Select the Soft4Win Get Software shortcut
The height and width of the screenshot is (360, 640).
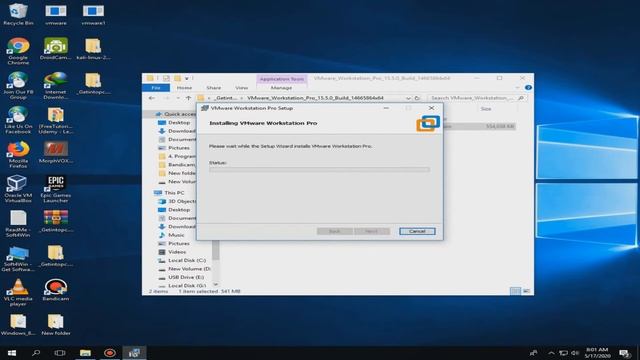18,258
